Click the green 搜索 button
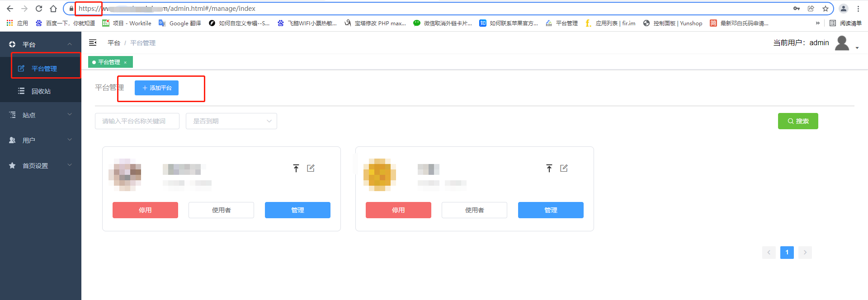Image resolution: width=868 pixels, height=300 pixels. click(797, 121)
